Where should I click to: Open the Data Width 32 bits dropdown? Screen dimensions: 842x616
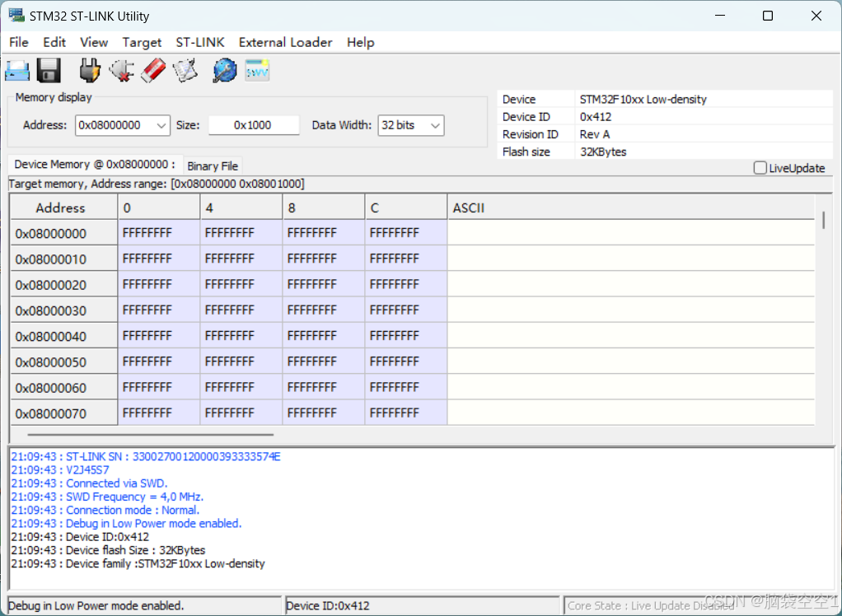(411, 125)
